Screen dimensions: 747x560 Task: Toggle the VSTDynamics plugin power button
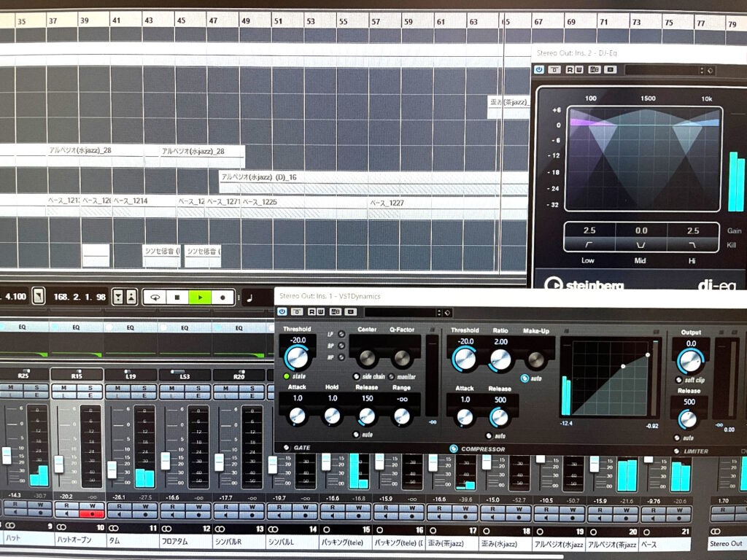click(x=283, y=312)
